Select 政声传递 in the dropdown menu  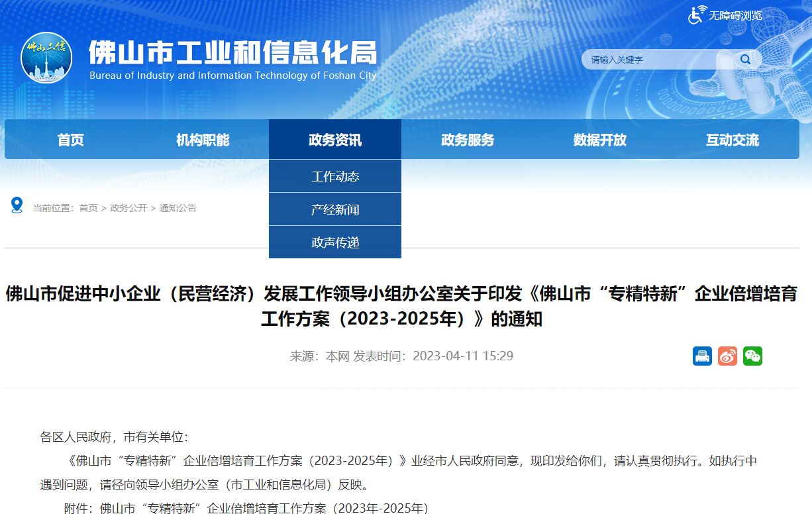point(335,242)
